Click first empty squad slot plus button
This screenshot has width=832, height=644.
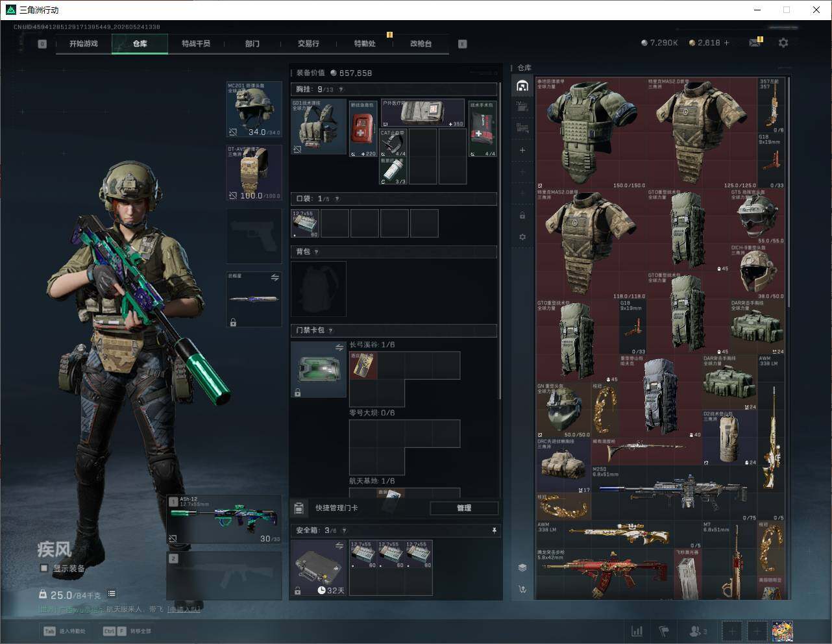(733, 631)
